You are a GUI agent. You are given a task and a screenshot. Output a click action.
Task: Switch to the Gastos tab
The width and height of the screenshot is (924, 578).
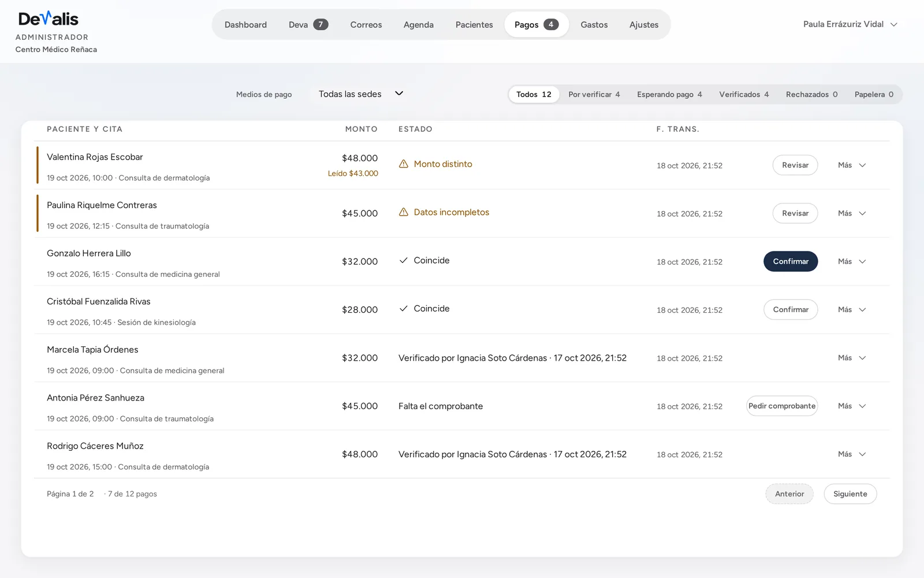(594, 25)
